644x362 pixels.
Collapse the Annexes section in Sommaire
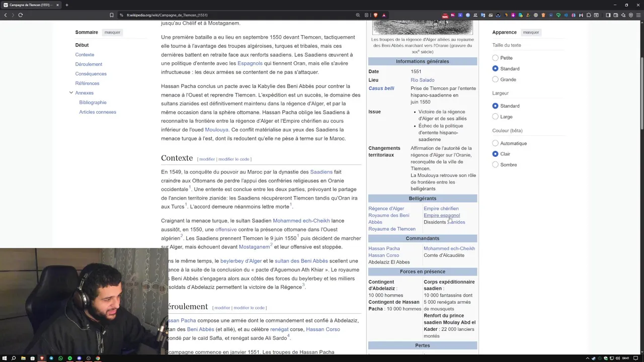tap(71, 93)
